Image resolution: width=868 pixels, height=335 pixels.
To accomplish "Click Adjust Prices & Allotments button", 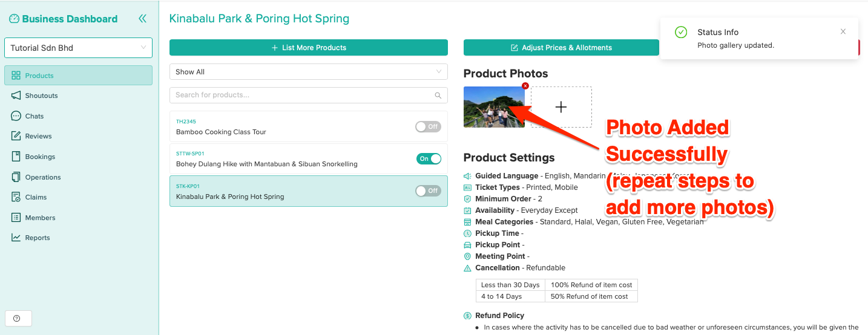I will coord(561,48).
